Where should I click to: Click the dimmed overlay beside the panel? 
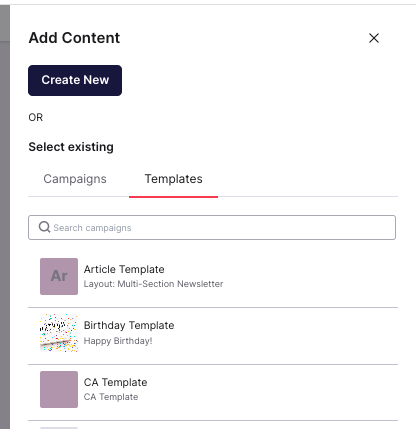tap(5, 233)
